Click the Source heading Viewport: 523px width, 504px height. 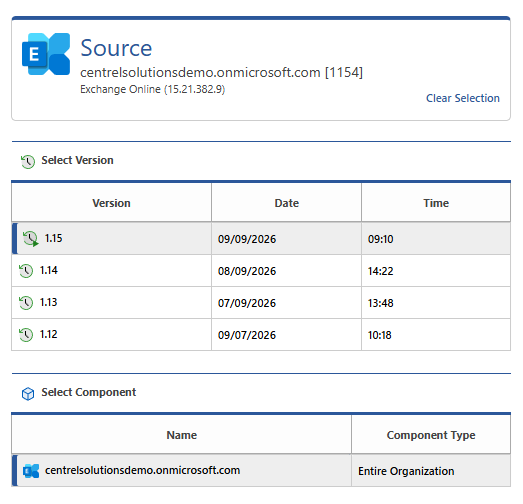(x=116, y=48)
